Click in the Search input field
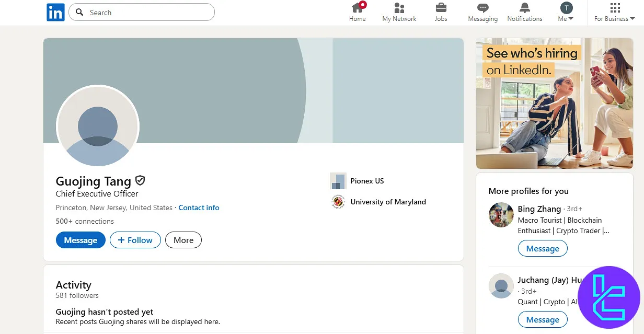Image resolution: width=644 pixels, height=334 pixels. [146, 13]
